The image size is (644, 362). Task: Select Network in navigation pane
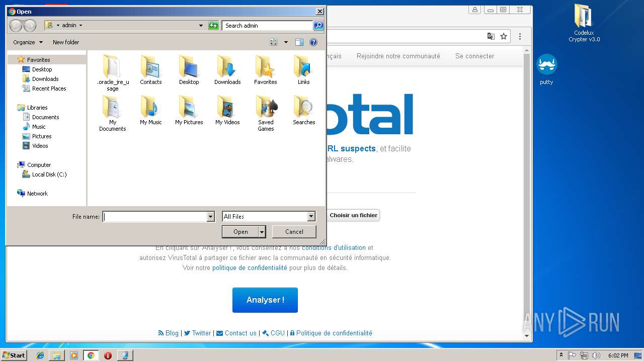coord(37,194)
